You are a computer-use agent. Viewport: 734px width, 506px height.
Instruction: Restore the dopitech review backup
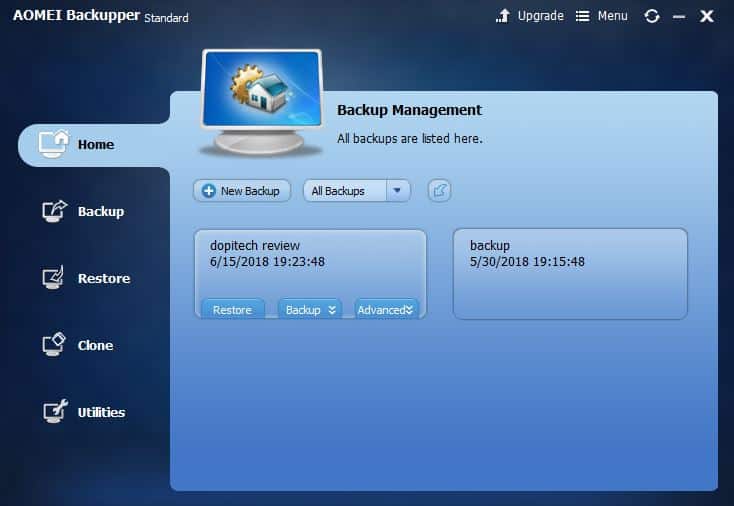coord(233,309)
